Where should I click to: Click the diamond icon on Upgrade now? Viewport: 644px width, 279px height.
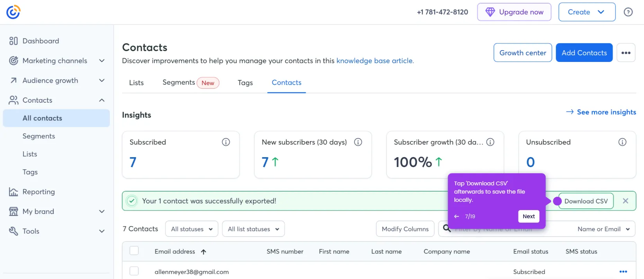pos(490,12)
